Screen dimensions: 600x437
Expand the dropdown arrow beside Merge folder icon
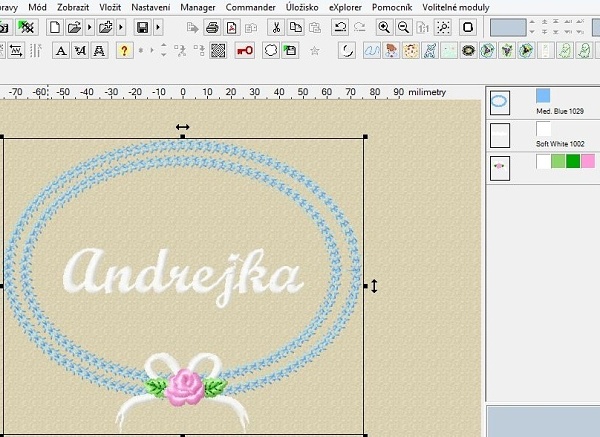click(120, 28)
